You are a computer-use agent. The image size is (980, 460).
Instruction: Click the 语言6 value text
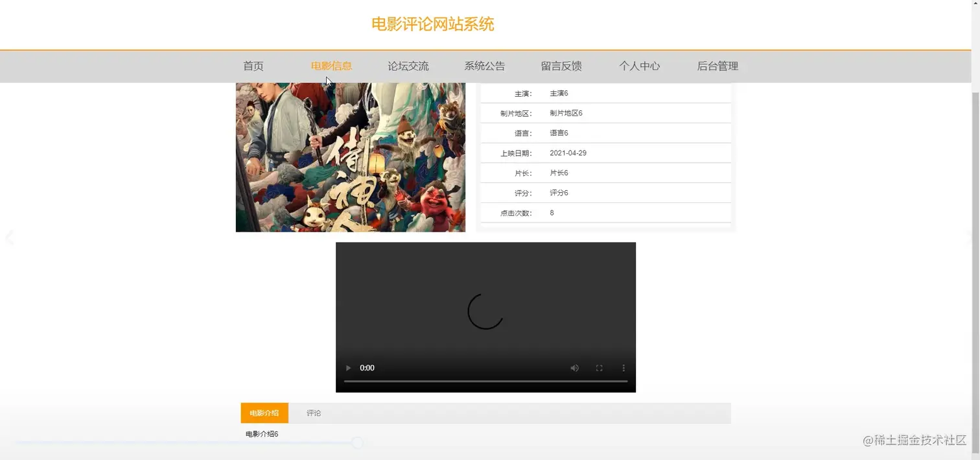[559, 133]
